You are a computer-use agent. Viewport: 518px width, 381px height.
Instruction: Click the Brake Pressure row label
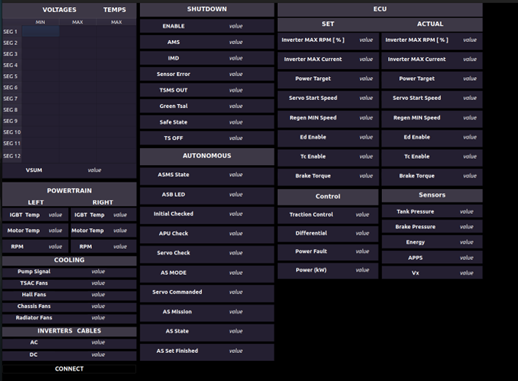415,227
